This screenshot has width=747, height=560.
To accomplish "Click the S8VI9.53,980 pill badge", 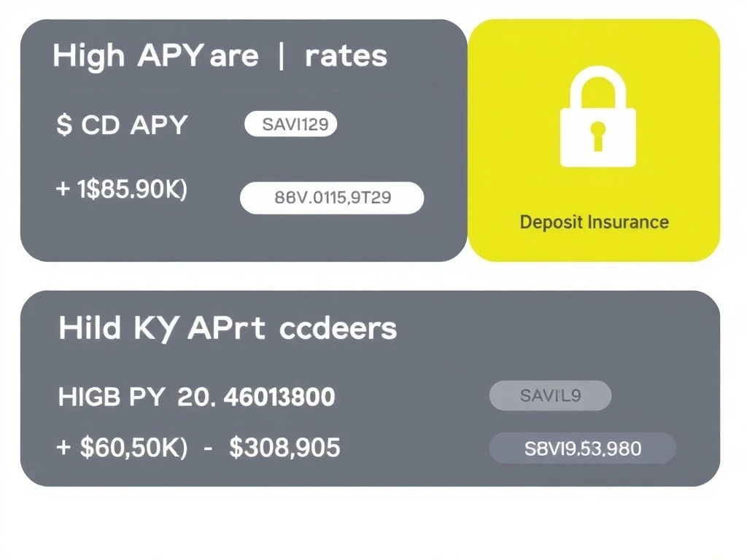I will (583, 448).
